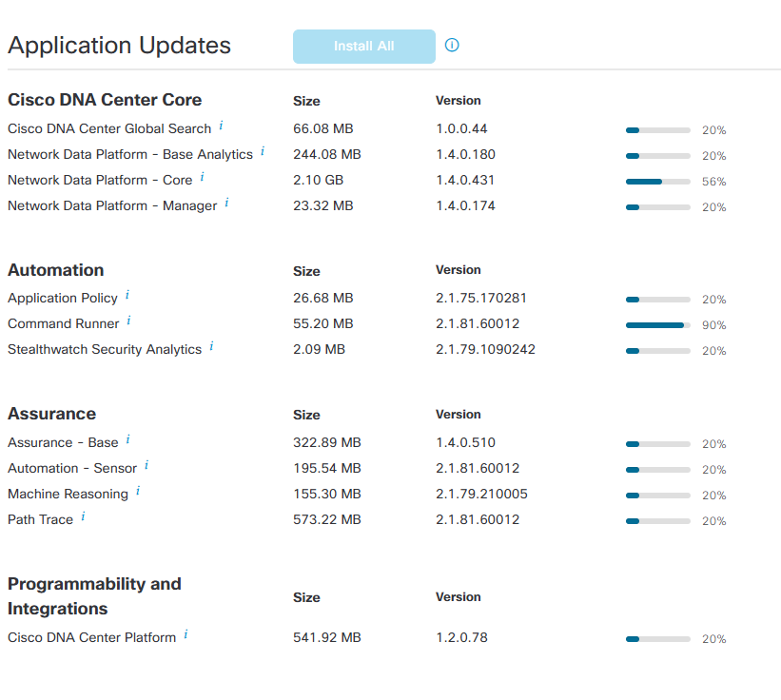The height and width of the screenshot is (700, 781).
Task: Click version 2.1.79.210005
Action: click(x=481, y=494)
